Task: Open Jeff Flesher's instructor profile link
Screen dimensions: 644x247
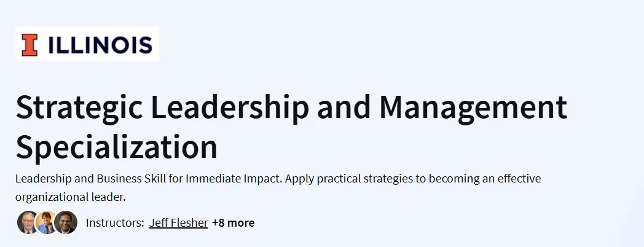Action: click(178, 223)
